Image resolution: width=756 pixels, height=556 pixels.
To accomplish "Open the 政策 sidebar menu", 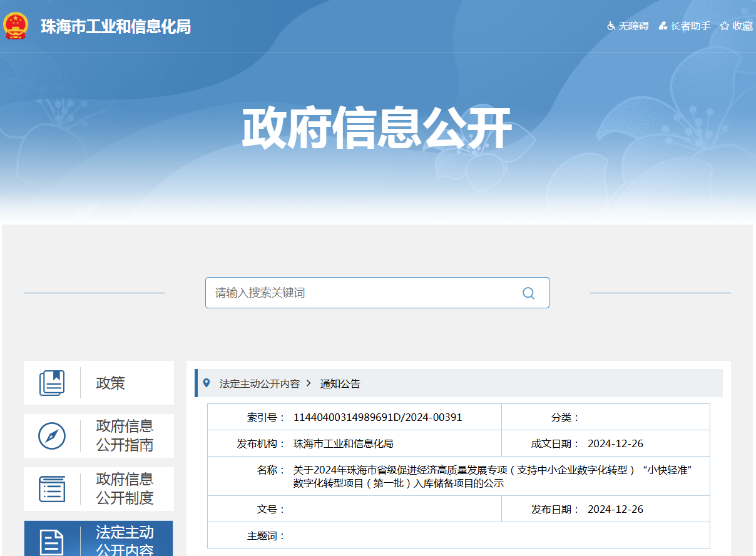I will coord(110,383).
